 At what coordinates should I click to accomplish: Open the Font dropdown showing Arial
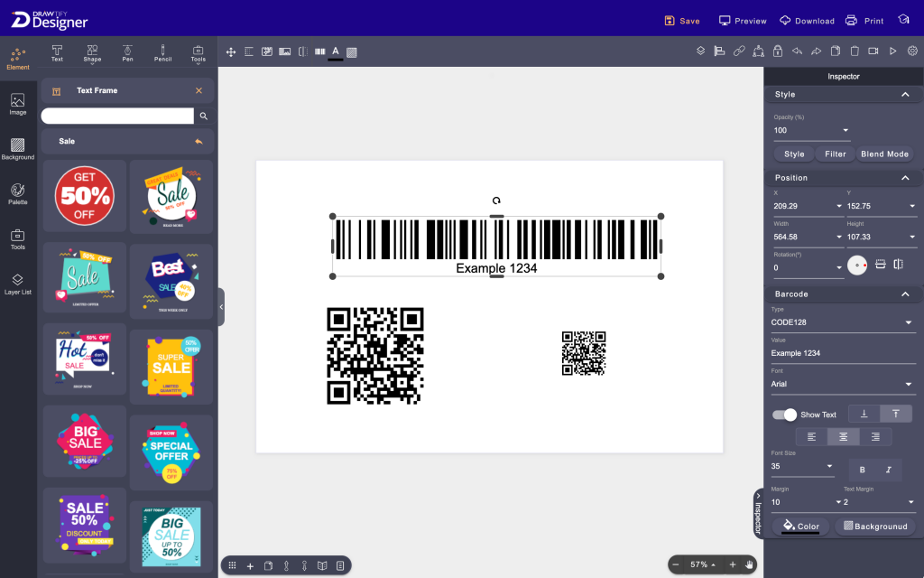pos(842,384)
